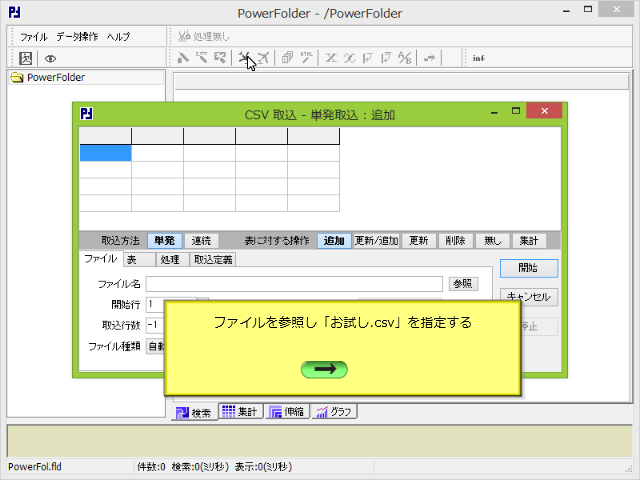Switch to the 処理 tab
This screenshot has height=480, width=640.
tap(172, 260)
